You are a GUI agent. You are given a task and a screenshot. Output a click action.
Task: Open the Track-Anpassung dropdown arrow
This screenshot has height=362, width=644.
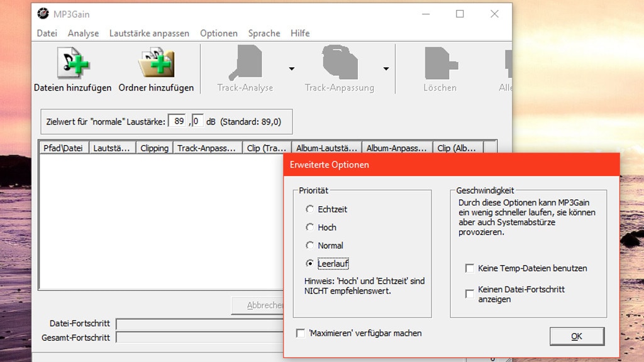[386, 69]
